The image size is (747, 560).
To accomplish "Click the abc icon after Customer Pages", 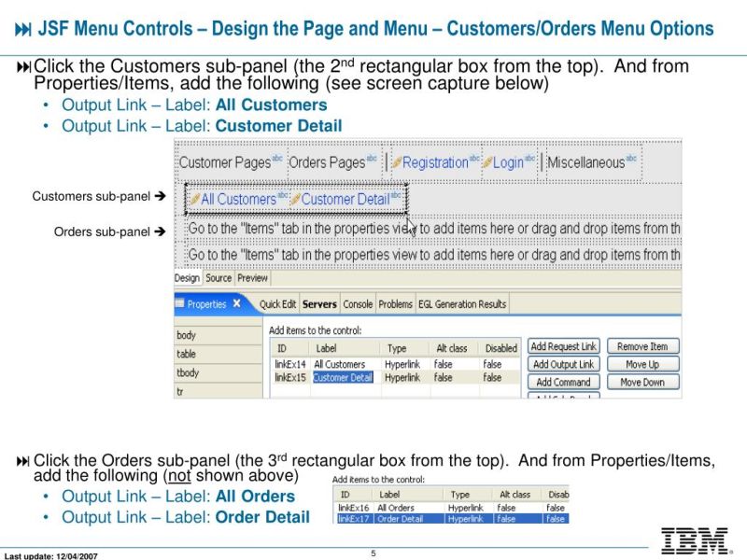I will [x=279, y=158].
